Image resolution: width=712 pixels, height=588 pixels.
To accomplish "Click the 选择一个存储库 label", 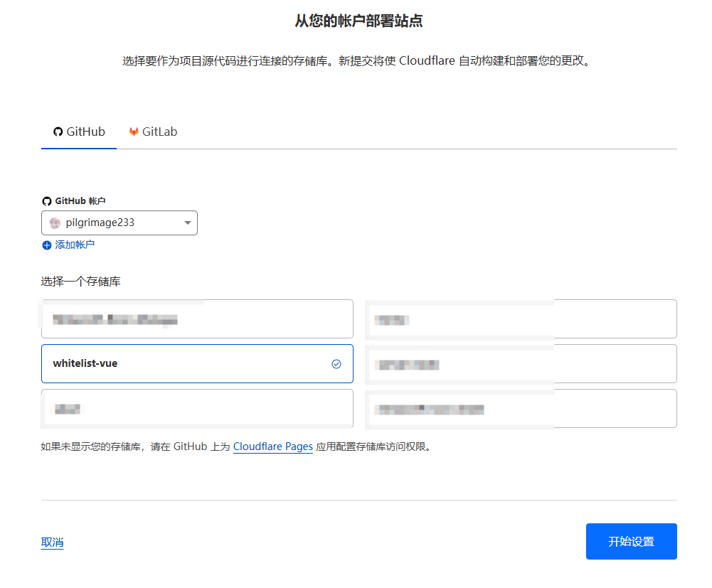I will [81, 282].
